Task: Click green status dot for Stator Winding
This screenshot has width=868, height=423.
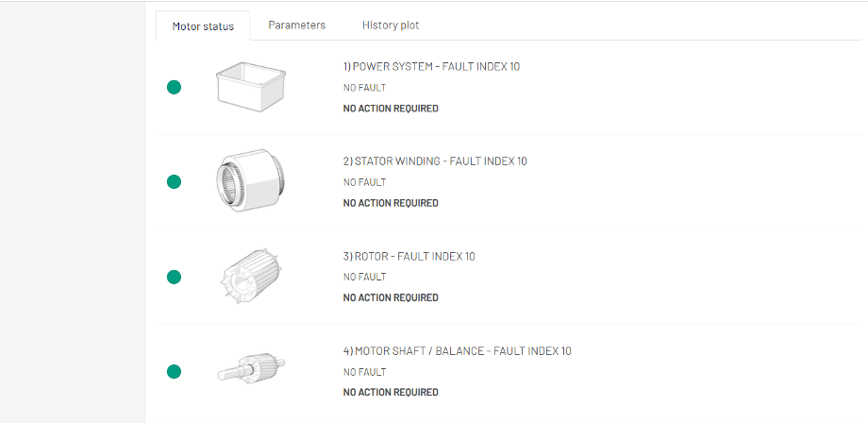Action: point(174,182)
